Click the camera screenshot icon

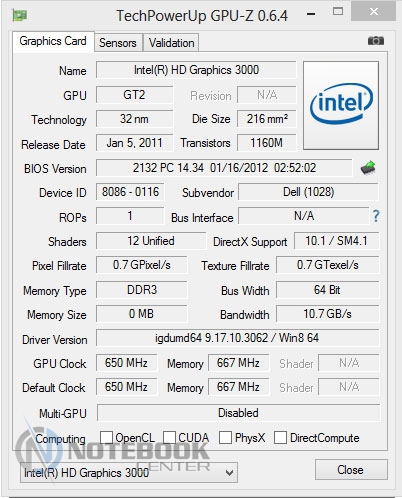click(376, 41)
